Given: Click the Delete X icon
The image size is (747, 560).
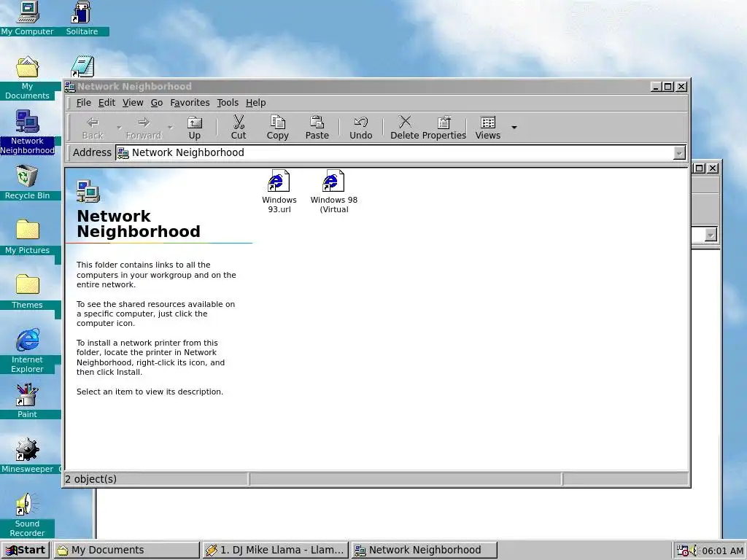Looking at the screenshot, I should pos(405,122).
